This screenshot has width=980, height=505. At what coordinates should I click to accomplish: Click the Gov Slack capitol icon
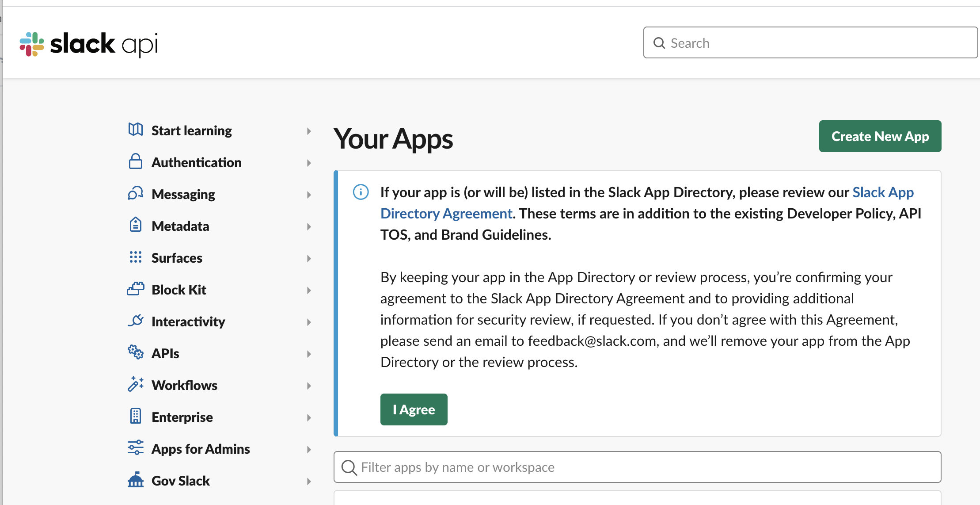point(136,479)
